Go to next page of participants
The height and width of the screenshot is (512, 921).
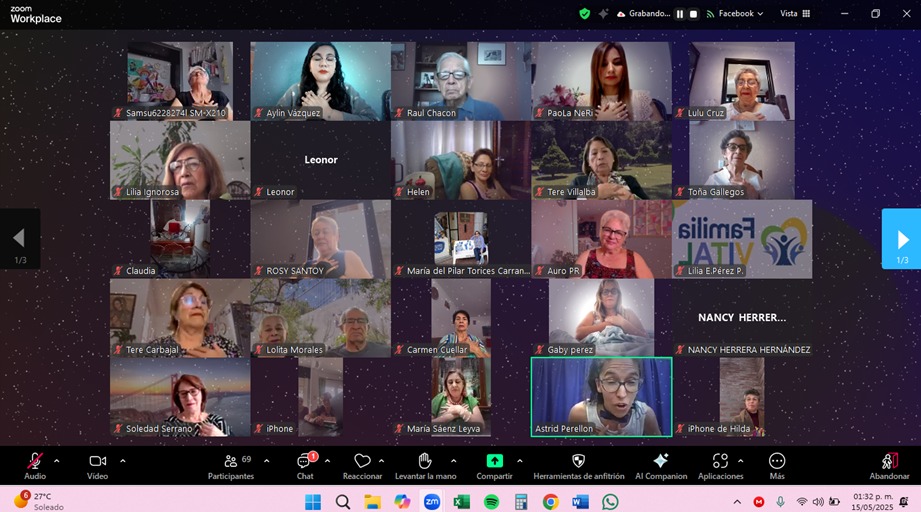901,239
